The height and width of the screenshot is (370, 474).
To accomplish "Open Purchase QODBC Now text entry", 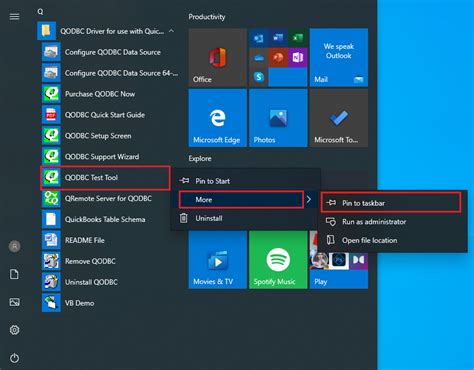I will tap(100, 94).
